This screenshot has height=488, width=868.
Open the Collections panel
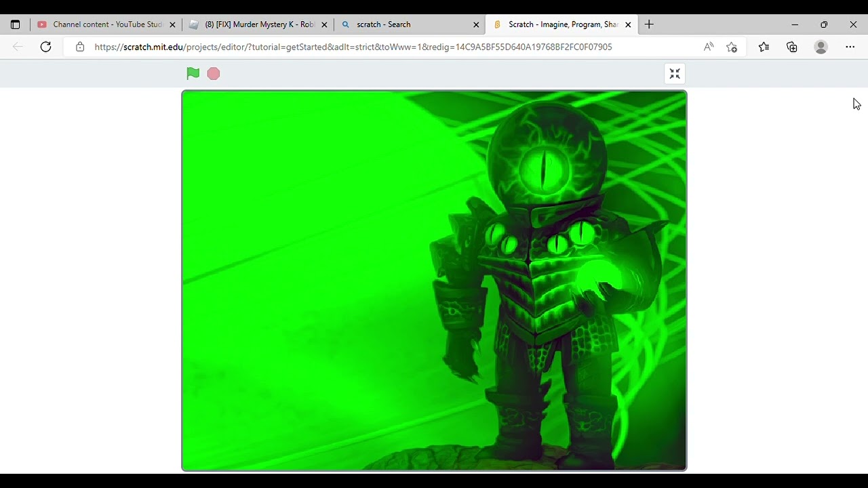[792, 47]
